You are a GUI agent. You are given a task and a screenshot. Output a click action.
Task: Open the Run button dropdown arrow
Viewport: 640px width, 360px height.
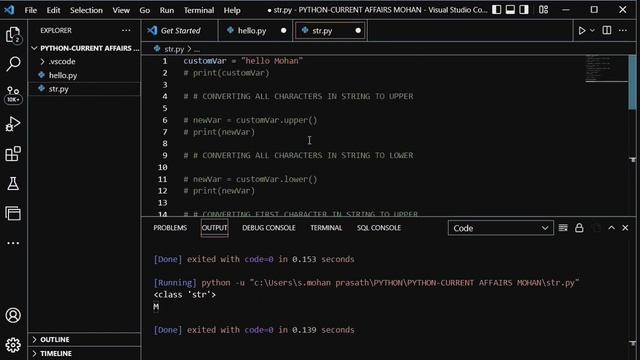(593, 30)
